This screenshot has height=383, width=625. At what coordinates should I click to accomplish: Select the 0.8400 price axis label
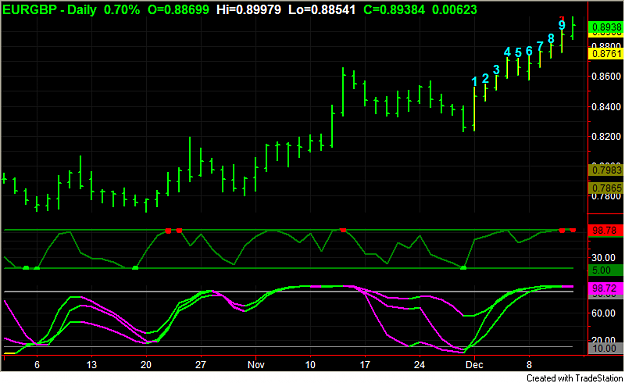point(607,106)
